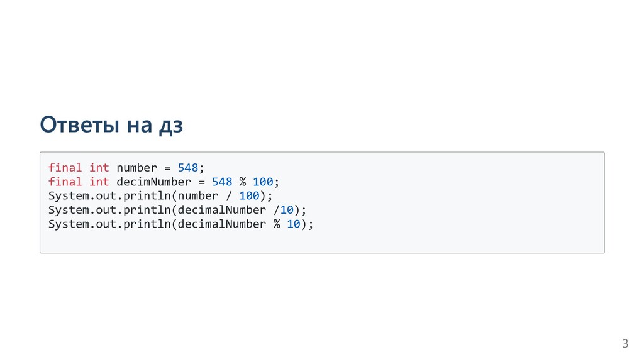Click "final" keyword on the second code line
The width and height of the screenshot is (644, 362).
65,182
